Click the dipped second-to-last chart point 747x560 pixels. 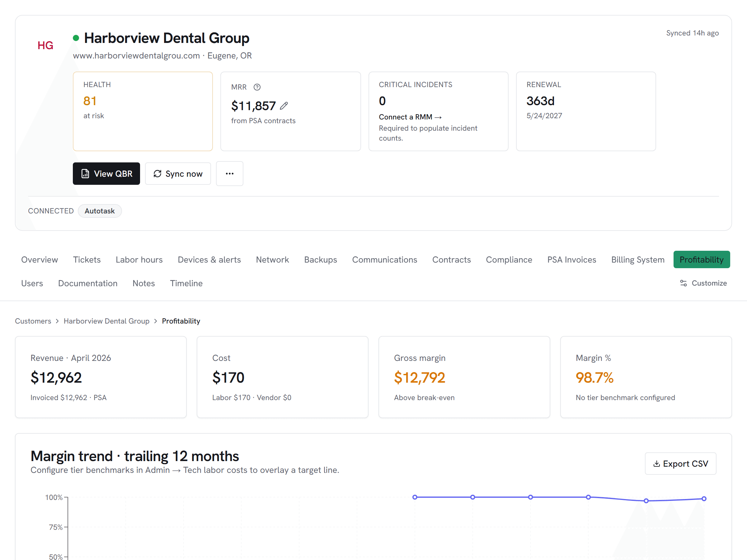pyautogui.click(x=646, y=501)
